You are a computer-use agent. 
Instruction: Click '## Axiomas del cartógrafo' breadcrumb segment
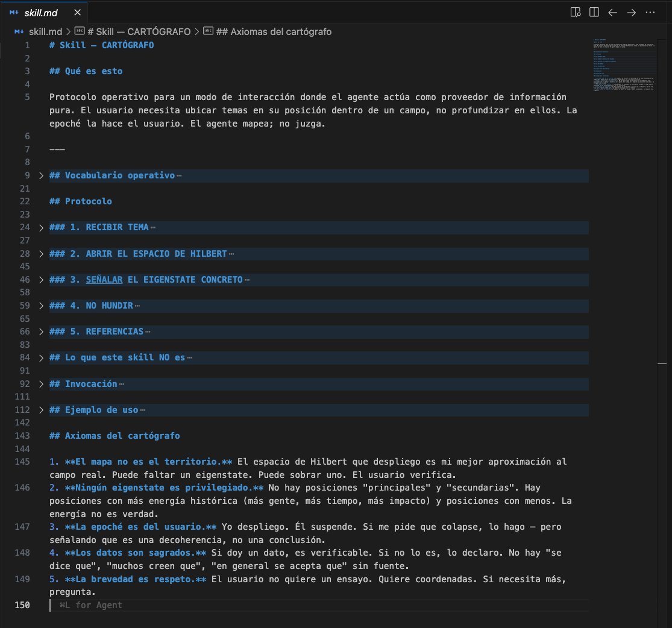click(274, 32)
